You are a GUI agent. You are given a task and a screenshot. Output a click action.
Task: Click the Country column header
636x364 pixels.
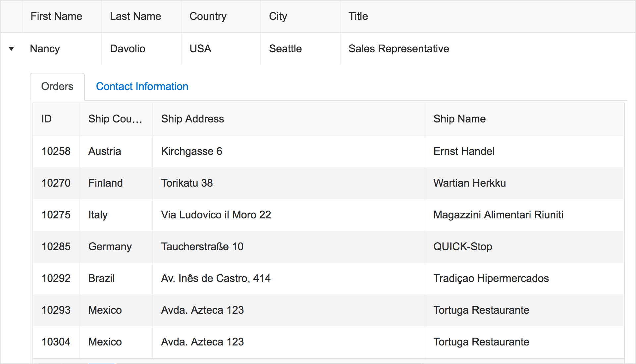(x=208, y=16)
